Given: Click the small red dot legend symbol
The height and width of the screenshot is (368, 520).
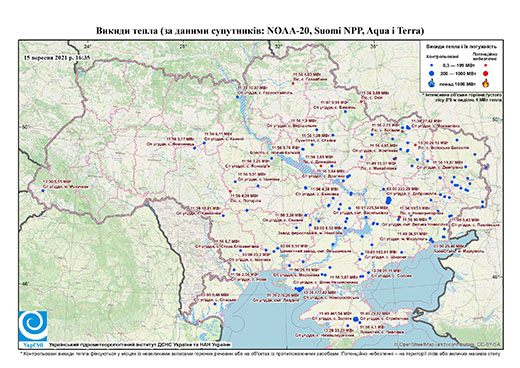Looking at the screenshot, I should pos(486,65).
